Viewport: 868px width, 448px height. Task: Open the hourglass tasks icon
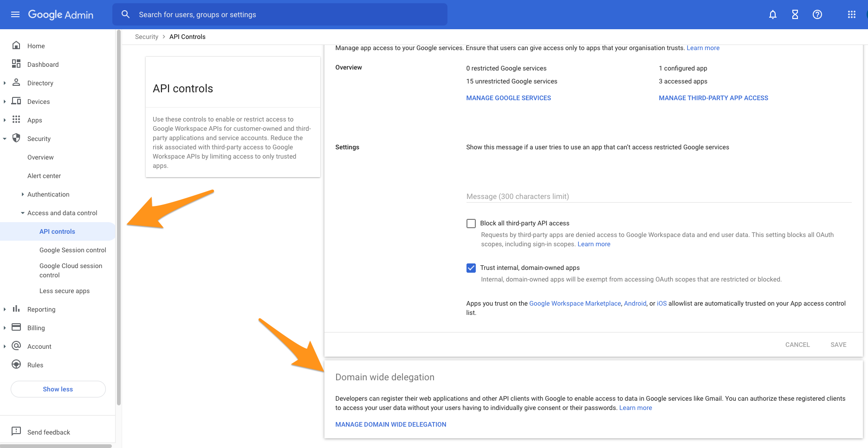point(795,14)
